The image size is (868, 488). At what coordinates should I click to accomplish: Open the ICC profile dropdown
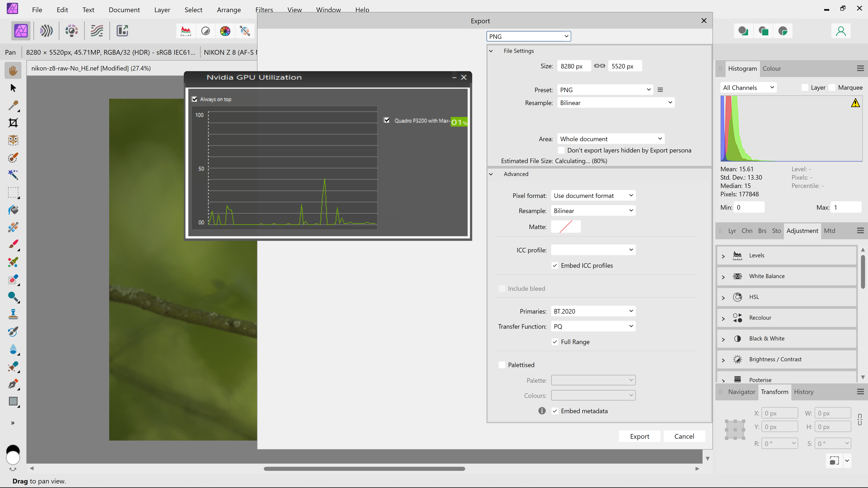coord(593,250)
